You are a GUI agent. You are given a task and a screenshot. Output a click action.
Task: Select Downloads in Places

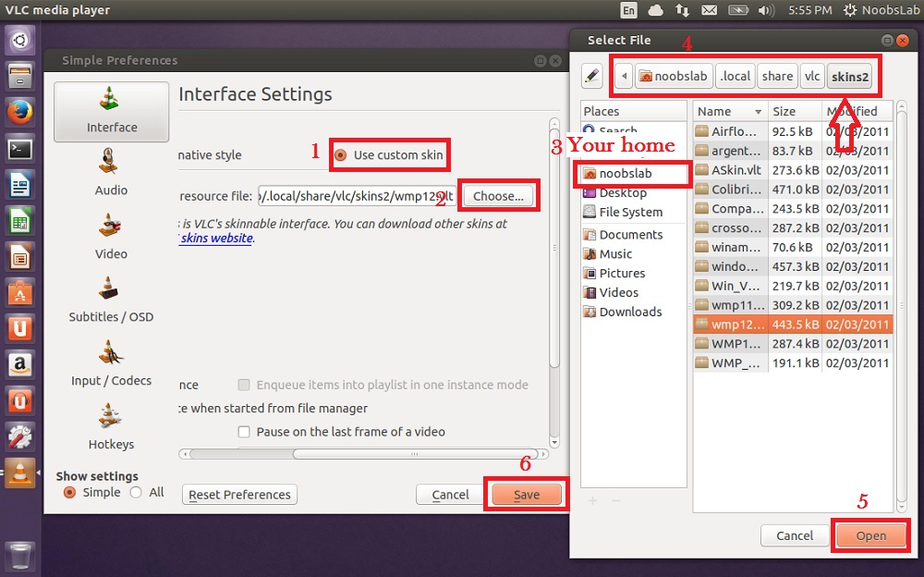(634, 312)
